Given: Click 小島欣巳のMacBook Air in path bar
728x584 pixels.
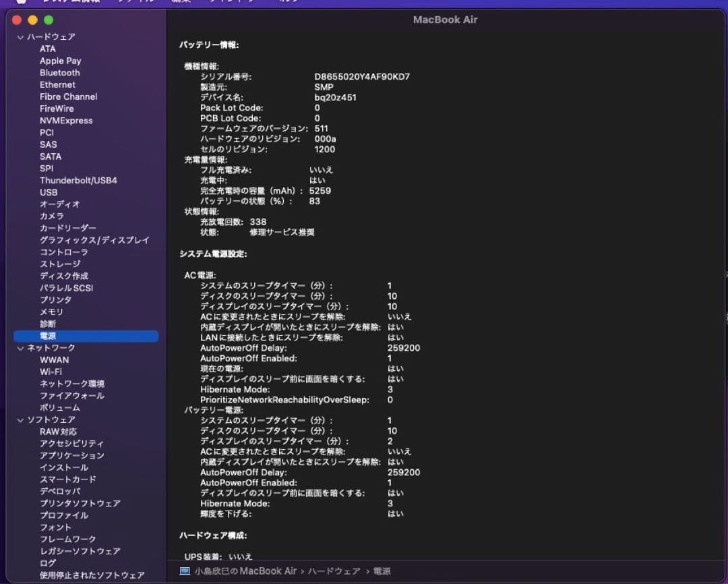Looking at the screenshot, I should coord(245,571).
